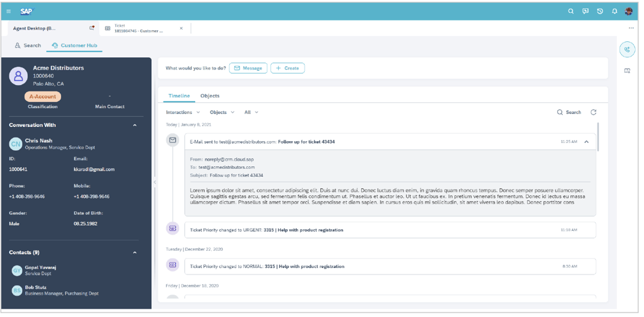Image resolution: width=644 pixels, height=317 pixels.
Task: Open the global search magnifier icon
Action: (x=571, y=12)
